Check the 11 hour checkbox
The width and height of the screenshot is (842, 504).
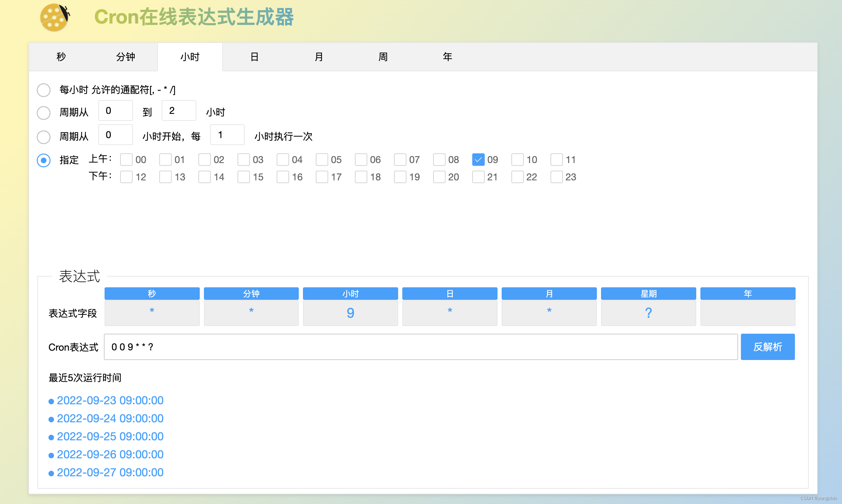point(557,160)
